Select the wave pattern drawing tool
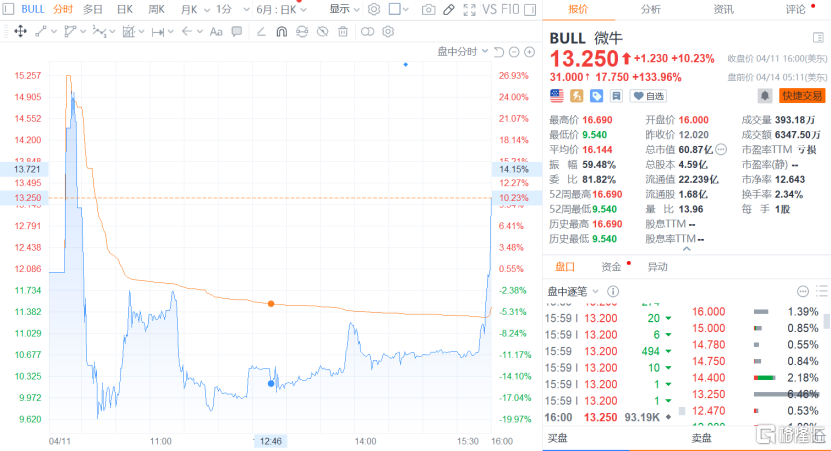This screenshot has width=831, height=451. click(99, 32)
